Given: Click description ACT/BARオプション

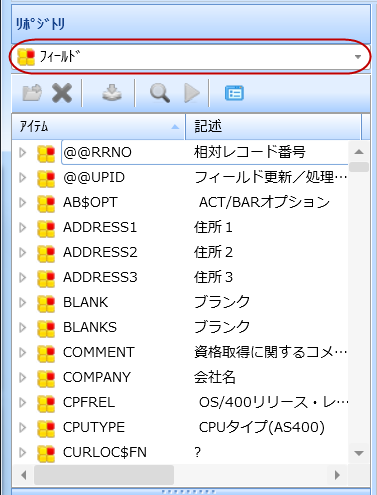Looking at the screenshot, I should [x=264, y=202].
